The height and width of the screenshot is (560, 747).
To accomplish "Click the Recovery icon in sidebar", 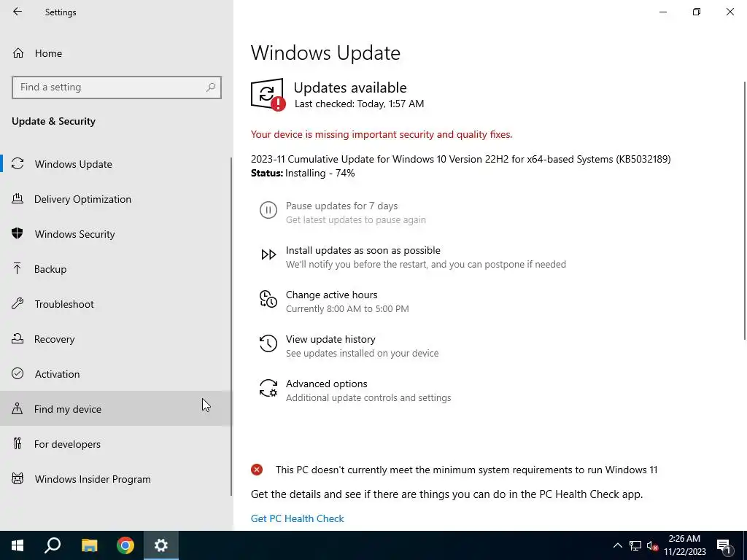I will click(18, 339).
